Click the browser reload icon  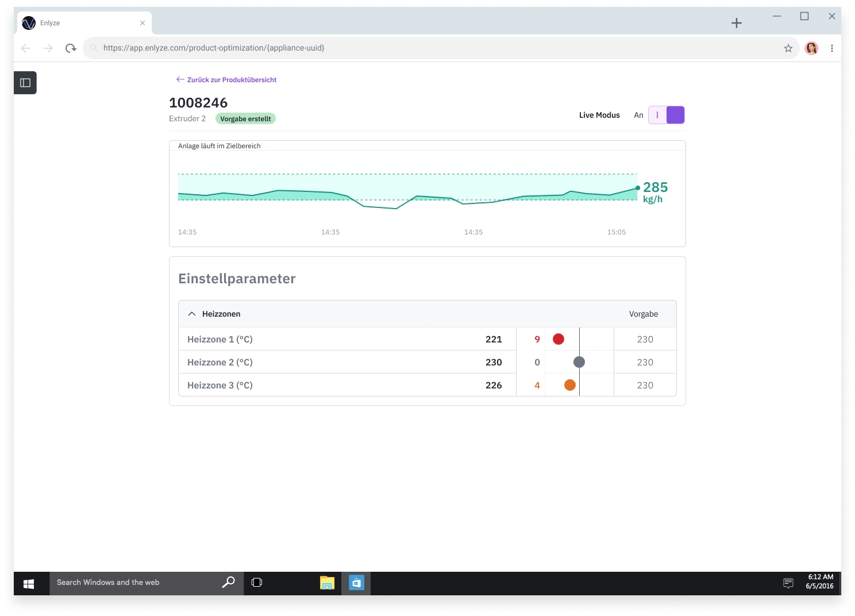pyautogui.click(x=71, y=48)
